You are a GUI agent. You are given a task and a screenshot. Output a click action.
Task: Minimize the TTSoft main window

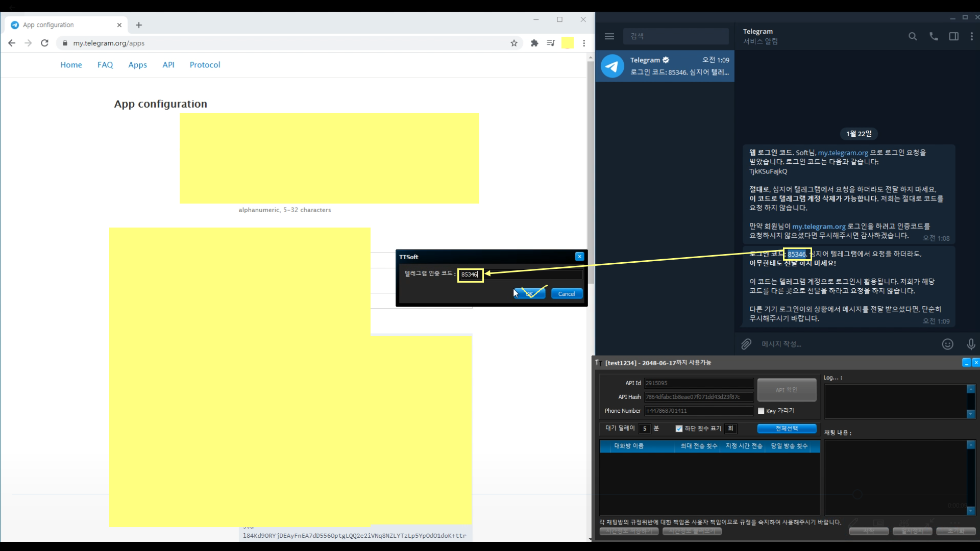(966, 363)
